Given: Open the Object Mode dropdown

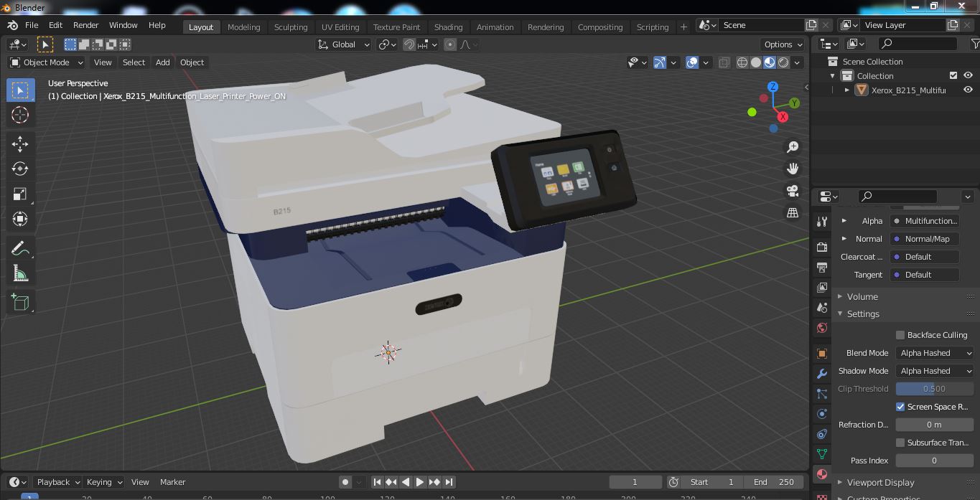Looking at the screenshot, I should 46,62.
